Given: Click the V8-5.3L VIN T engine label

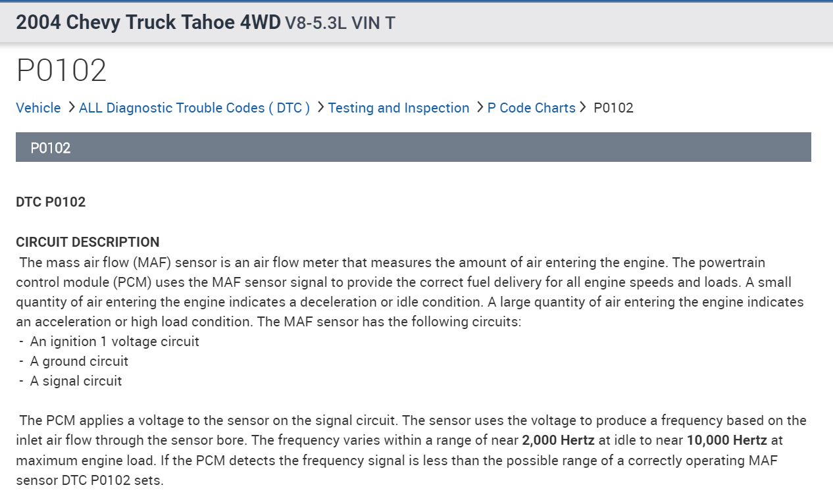Looking at the screenshot, I should pyautogui.click(x=340, y=24).
